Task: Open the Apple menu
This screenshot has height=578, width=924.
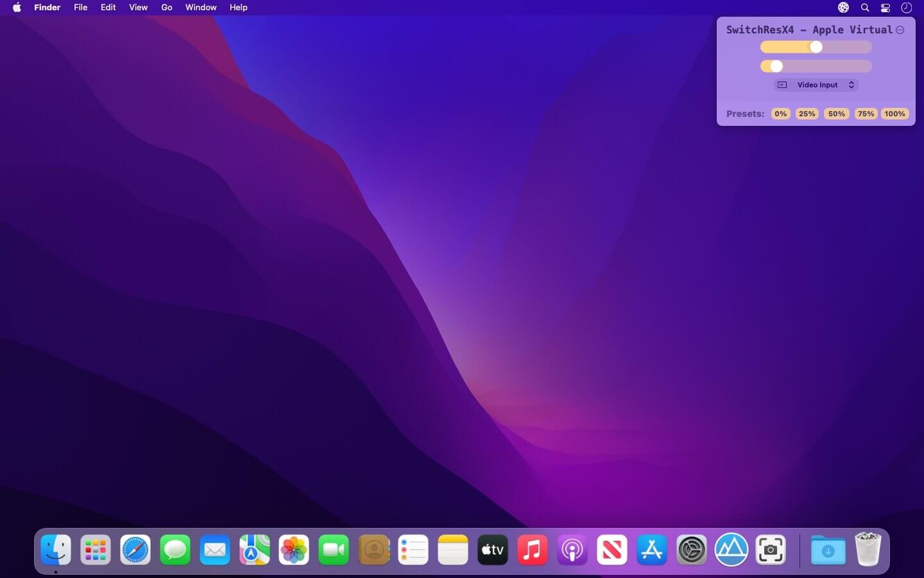Action: click(17, 8)
